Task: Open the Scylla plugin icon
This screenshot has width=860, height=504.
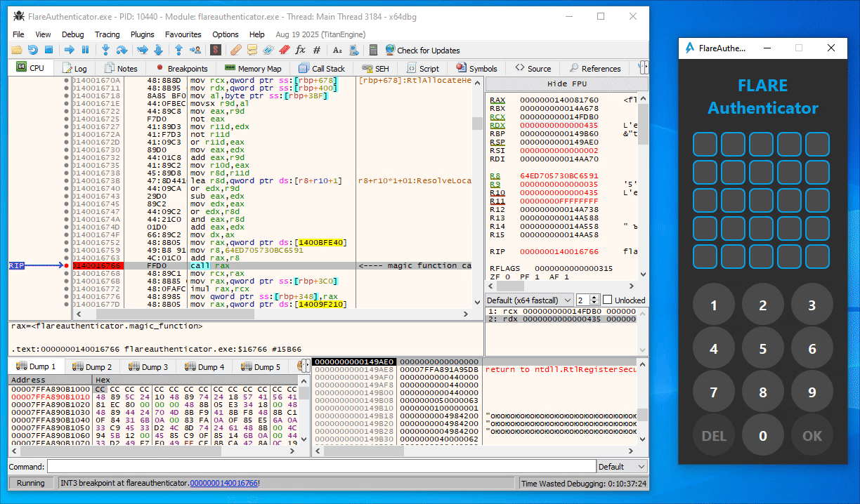Action: [x=216, y=50]
